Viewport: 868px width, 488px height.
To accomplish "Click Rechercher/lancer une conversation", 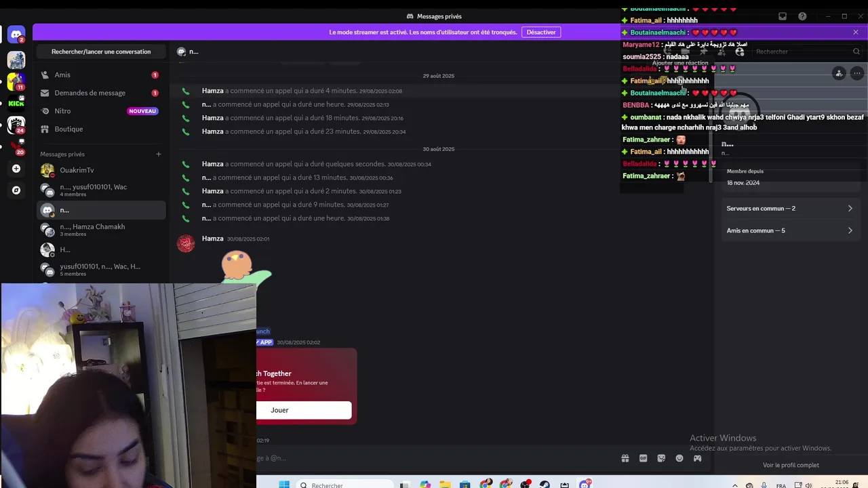I will (101, 52).
